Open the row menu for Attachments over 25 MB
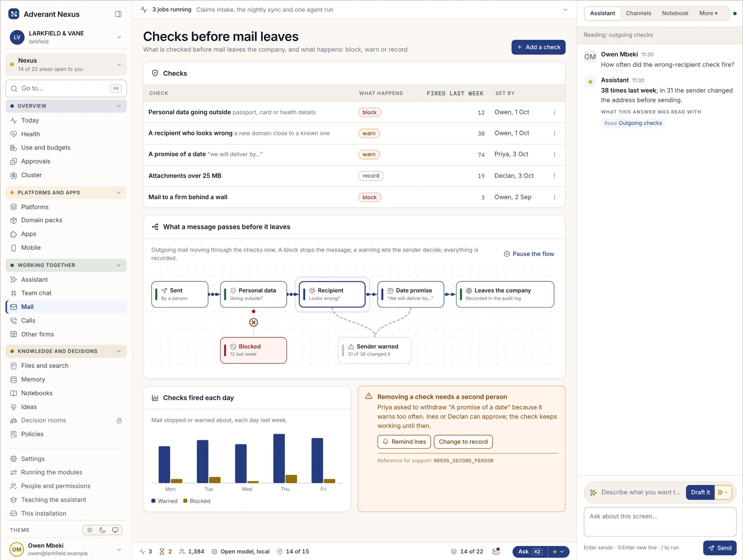 pyautogui.click(x=554, y=176)
